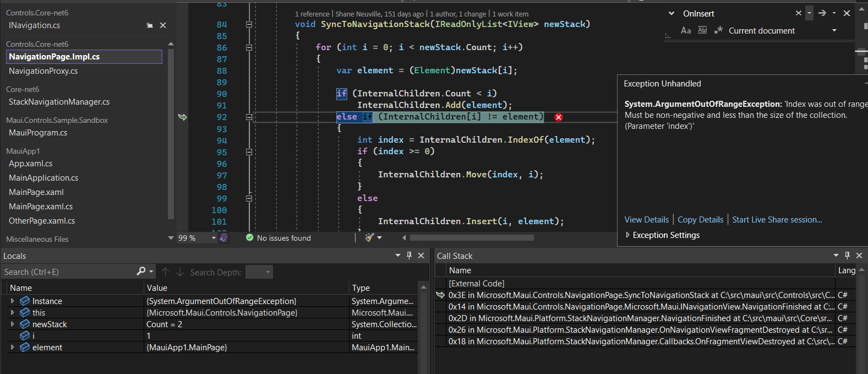Open the Find Next options dropdown arrow

[834, 13]
